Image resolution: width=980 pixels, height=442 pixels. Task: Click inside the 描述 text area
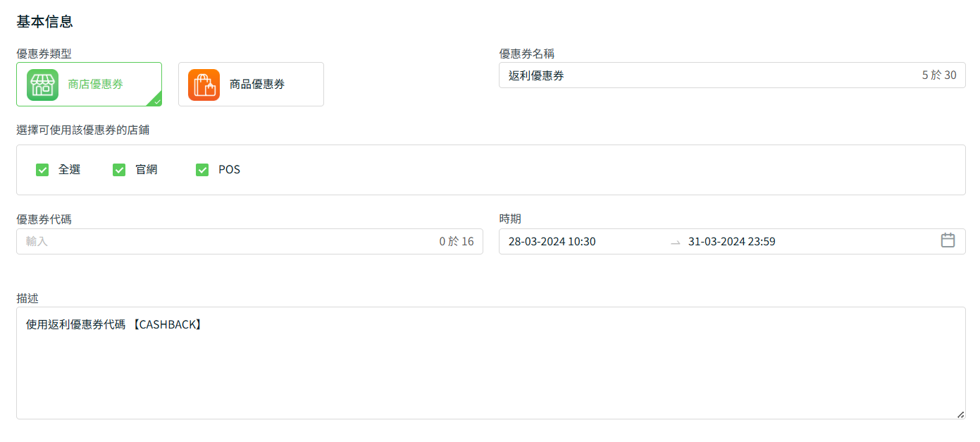(x=490, y=367)
